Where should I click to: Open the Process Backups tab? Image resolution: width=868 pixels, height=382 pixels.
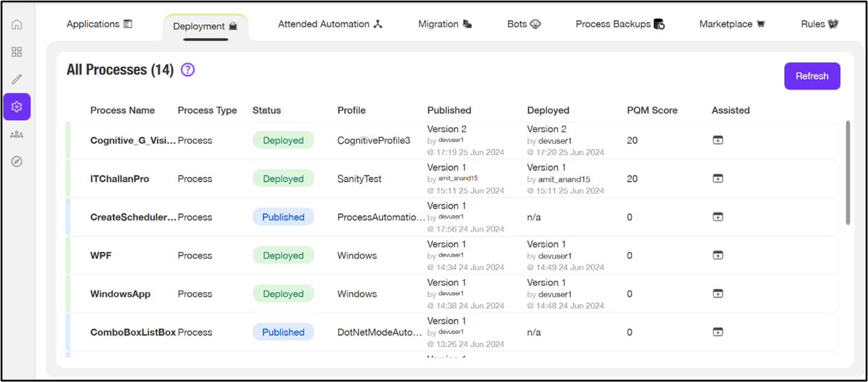(x=620, y=24)
